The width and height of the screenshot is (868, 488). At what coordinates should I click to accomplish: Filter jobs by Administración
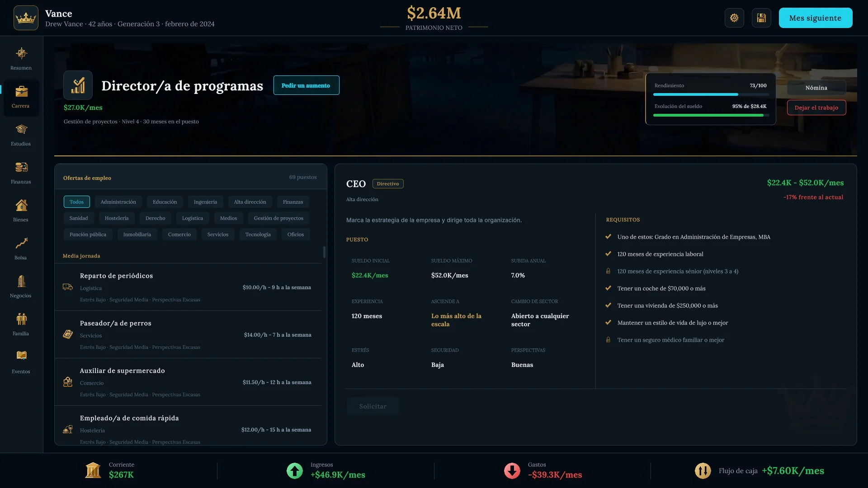tap(118, 202)
